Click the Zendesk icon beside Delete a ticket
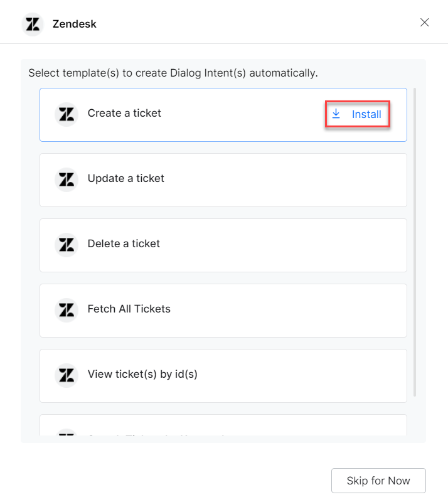 tap(67, 245)
